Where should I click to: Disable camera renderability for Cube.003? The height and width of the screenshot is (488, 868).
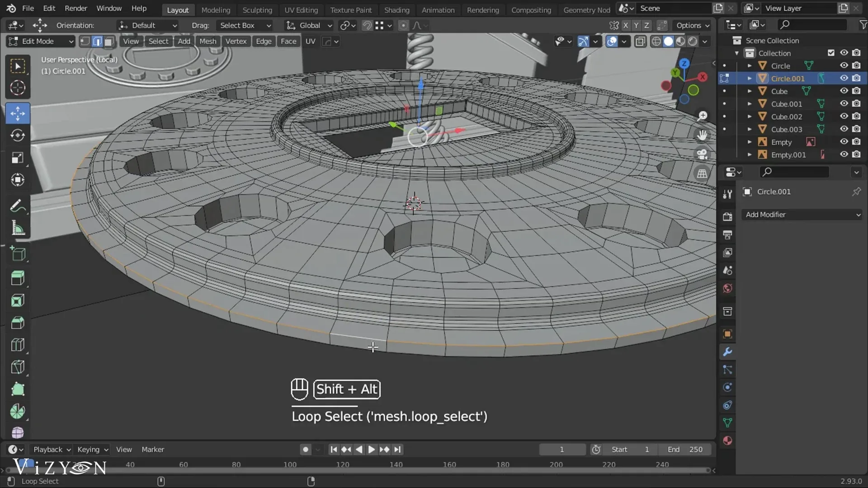[x=857, y=129]
